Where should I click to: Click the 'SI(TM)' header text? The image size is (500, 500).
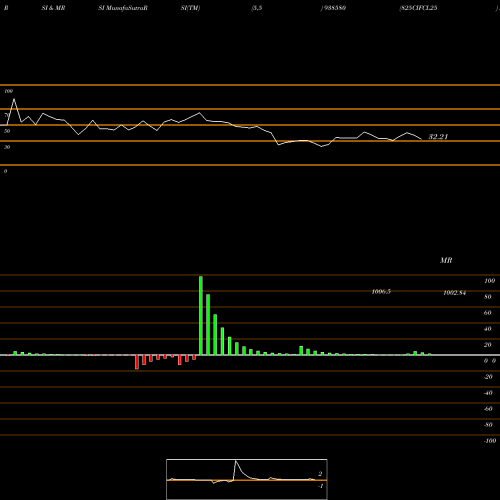click(190, 8)
